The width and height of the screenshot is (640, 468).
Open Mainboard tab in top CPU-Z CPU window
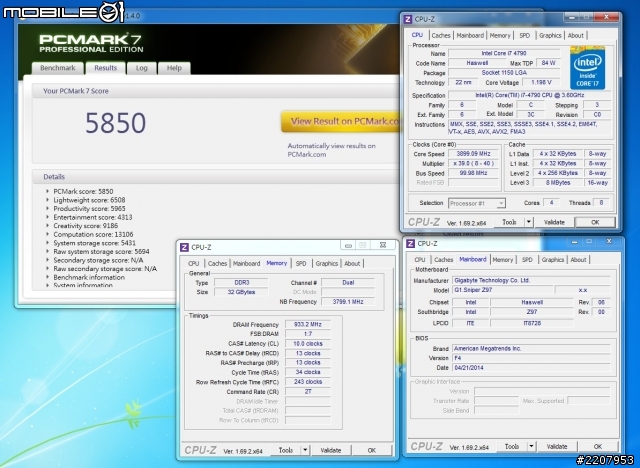point(470,35)
